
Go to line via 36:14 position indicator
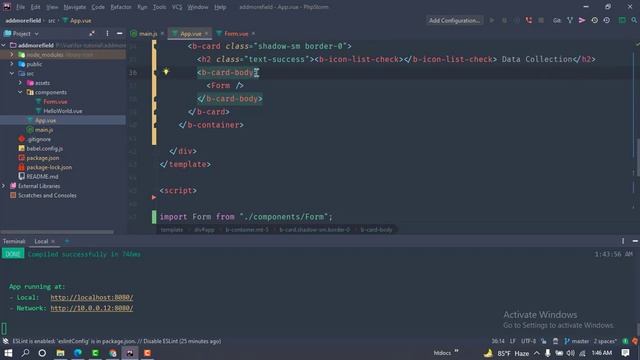pos(498,341)
